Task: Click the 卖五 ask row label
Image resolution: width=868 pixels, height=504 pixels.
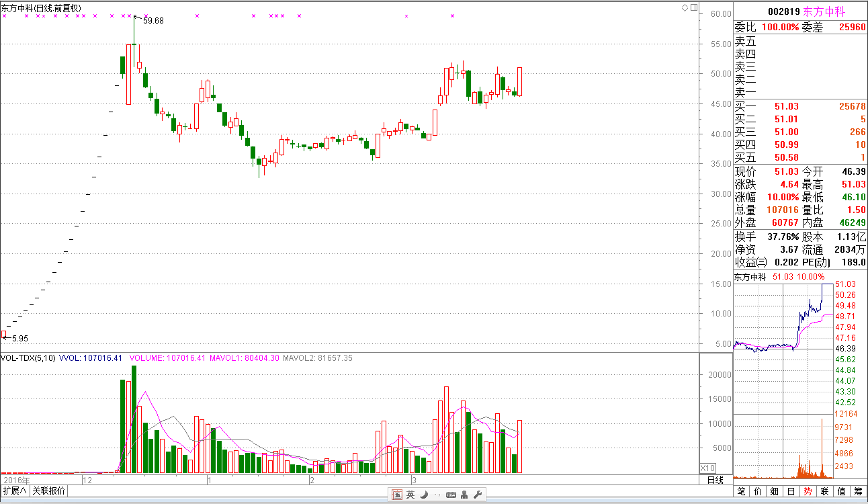Action: pyautogui.click(x=746, y=42)
